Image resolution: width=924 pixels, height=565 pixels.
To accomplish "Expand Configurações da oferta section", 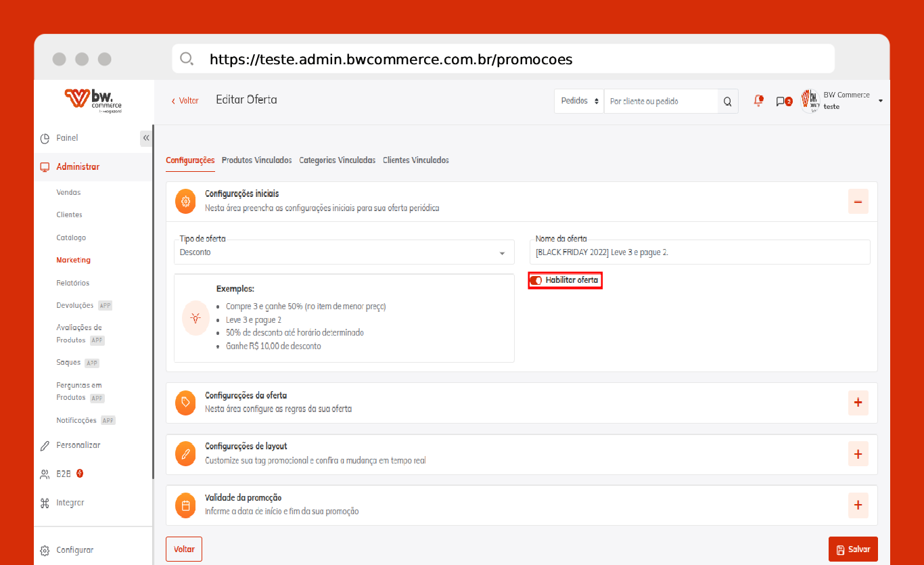I will point(858,403).
